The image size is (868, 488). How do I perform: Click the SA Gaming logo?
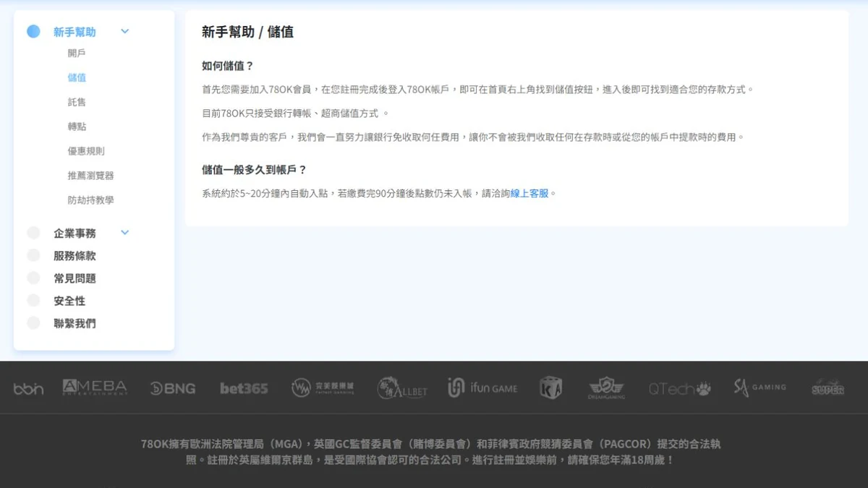click(759, 388)
